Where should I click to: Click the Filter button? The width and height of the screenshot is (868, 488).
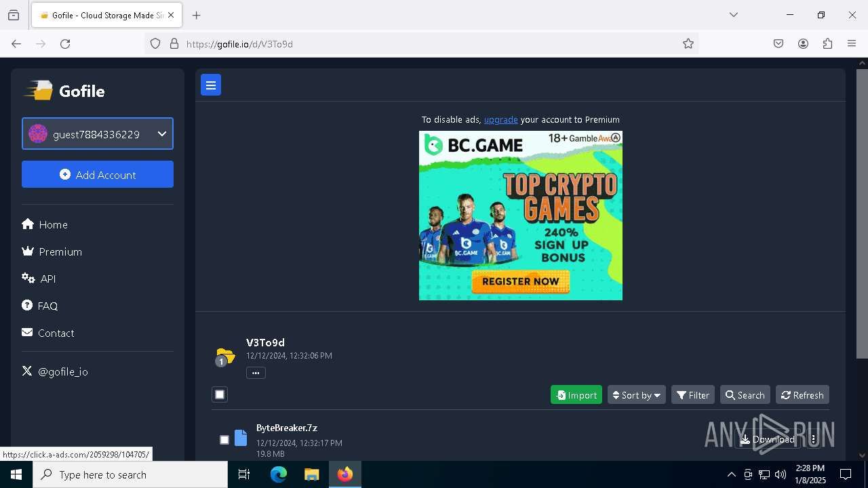(x=693, y=395)
